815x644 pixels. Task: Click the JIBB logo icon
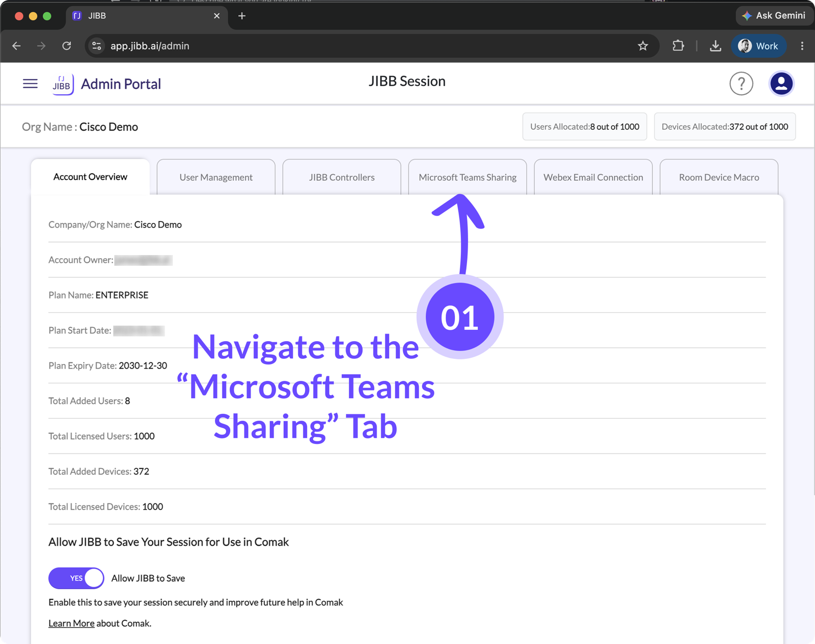tap(63, 84)
